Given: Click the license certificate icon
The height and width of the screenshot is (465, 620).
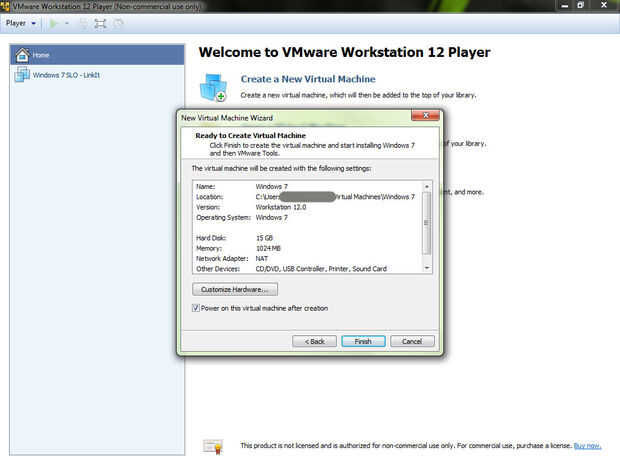Looking at the screenshot, I should coord(214,446).
